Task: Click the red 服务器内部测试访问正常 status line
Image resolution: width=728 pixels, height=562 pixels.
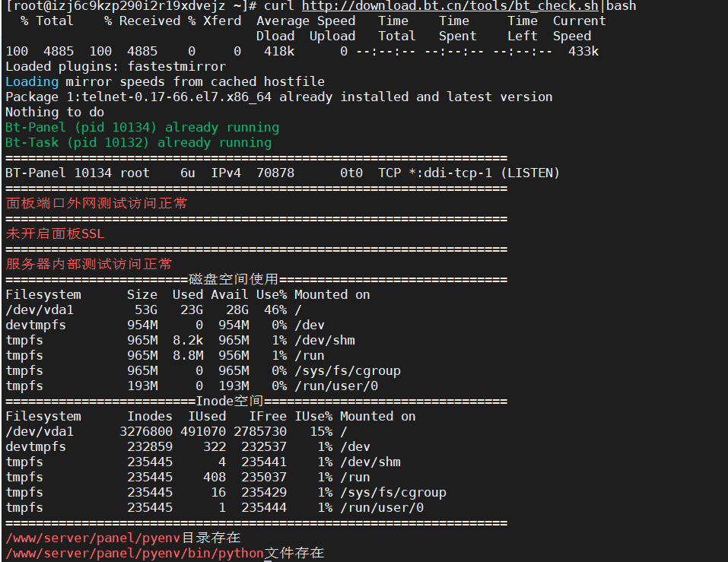Action: coord(89,264)
